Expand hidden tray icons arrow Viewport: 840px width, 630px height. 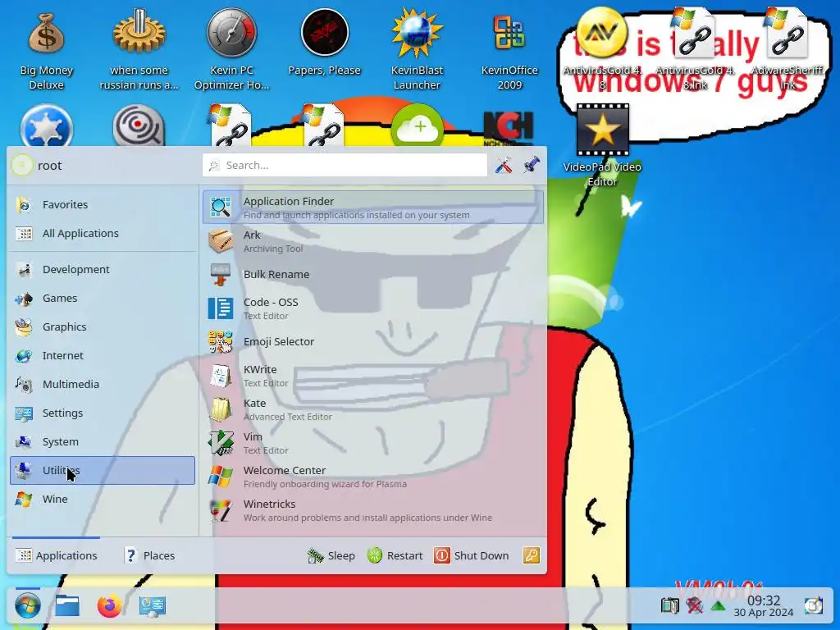[x=718, y=606]
